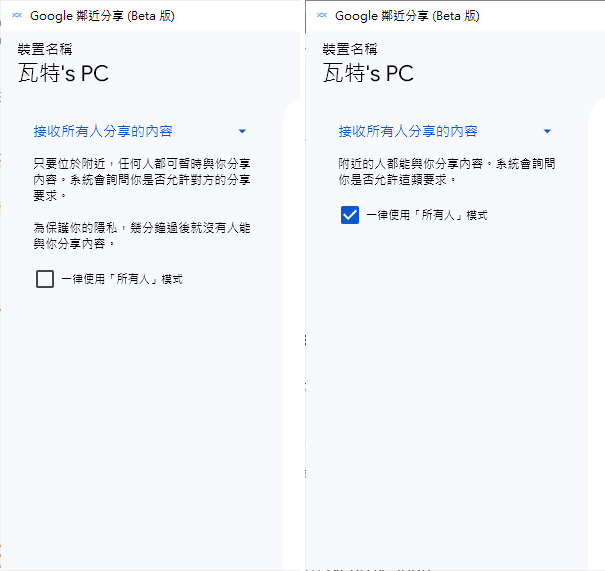Image resolution: width=605 pixels, height=571 pixels.
Task: Click the Nearby Share logo icon in right window
Action: (x=322, y=15)
